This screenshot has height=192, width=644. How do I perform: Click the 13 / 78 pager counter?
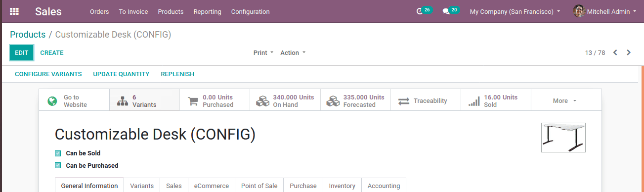coord(595,52)
